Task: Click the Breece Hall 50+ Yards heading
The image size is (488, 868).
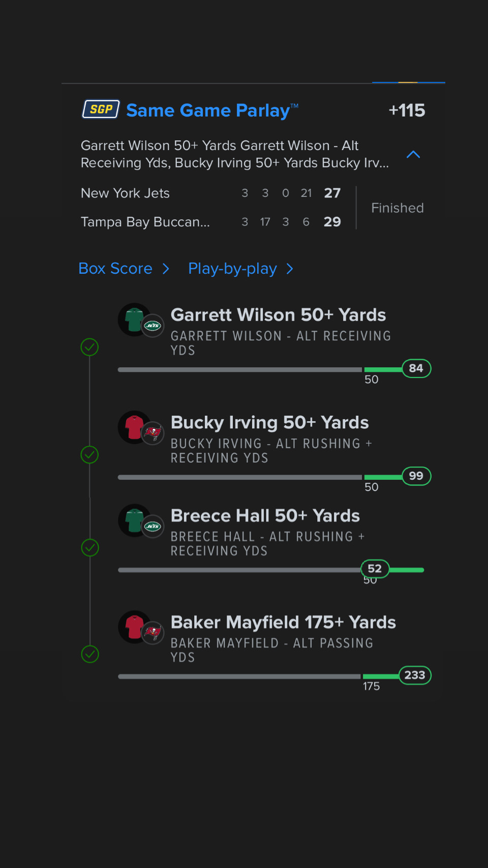Action: (x=265, y=515)
